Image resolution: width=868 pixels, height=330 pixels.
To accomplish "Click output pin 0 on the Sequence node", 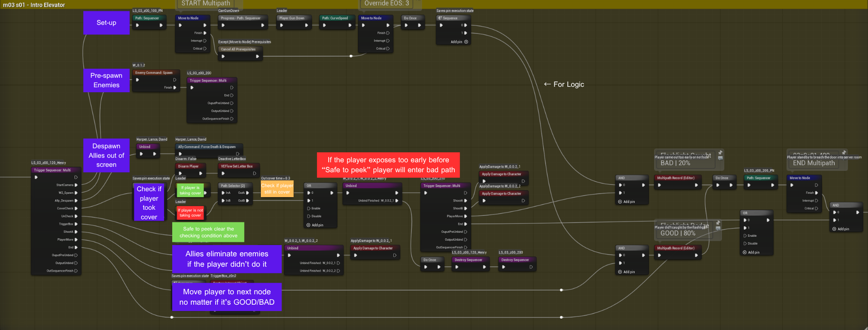I will click(x=466, y=25).
